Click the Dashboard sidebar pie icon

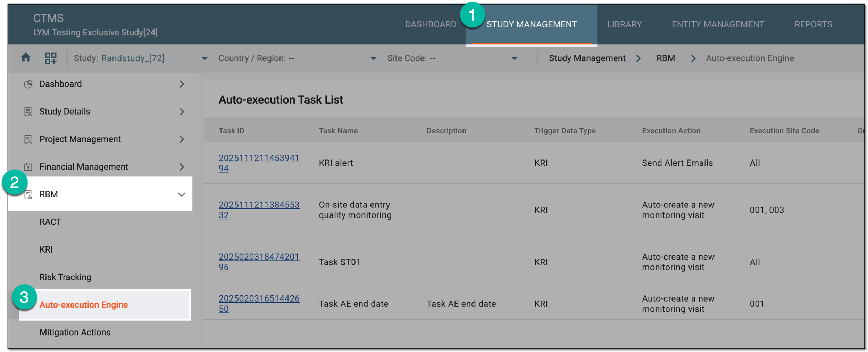(28, 84)
